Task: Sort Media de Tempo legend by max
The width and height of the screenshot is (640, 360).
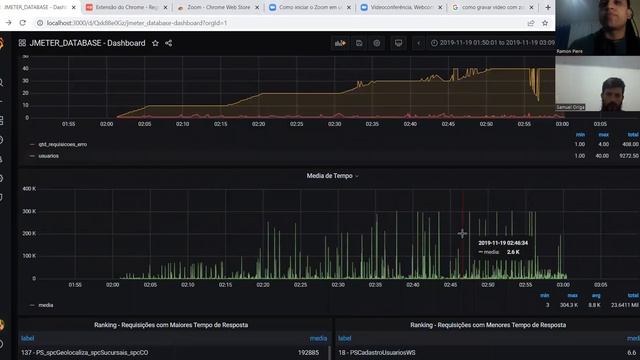Action: (x=572, y=296)
